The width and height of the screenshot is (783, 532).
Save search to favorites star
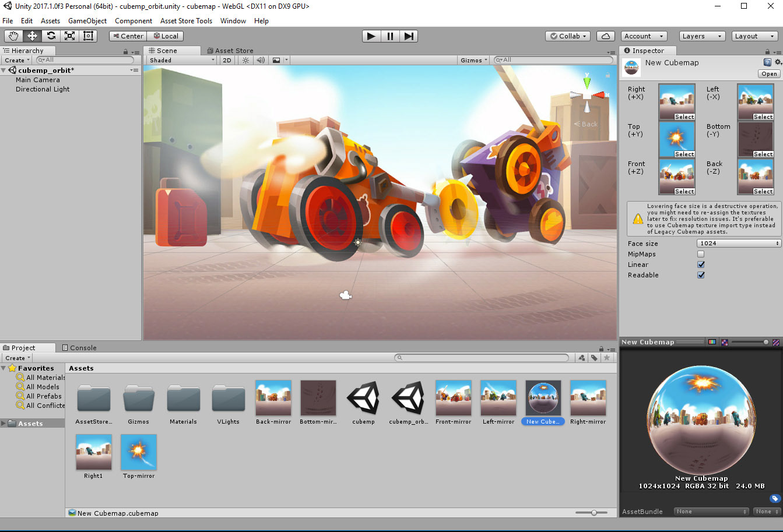[x=607, y=358]
